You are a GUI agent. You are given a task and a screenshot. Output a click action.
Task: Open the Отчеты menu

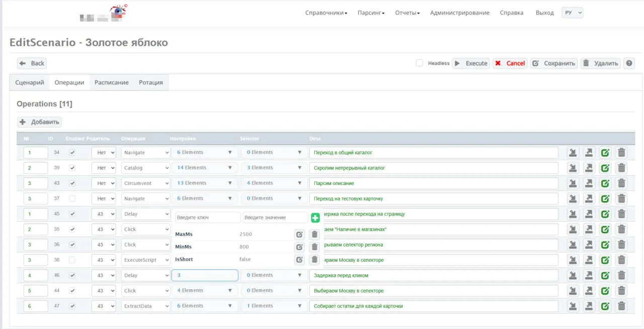pyautogui.click(x=407, y=13)
